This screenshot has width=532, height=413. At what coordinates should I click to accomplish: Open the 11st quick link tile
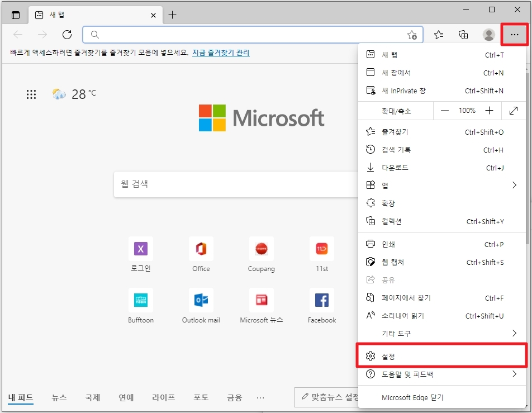pos(322,254)
